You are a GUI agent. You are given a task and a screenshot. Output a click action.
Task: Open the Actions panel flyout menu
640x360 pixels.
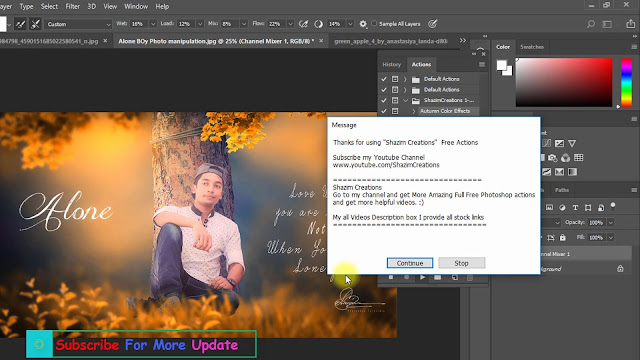482,64
